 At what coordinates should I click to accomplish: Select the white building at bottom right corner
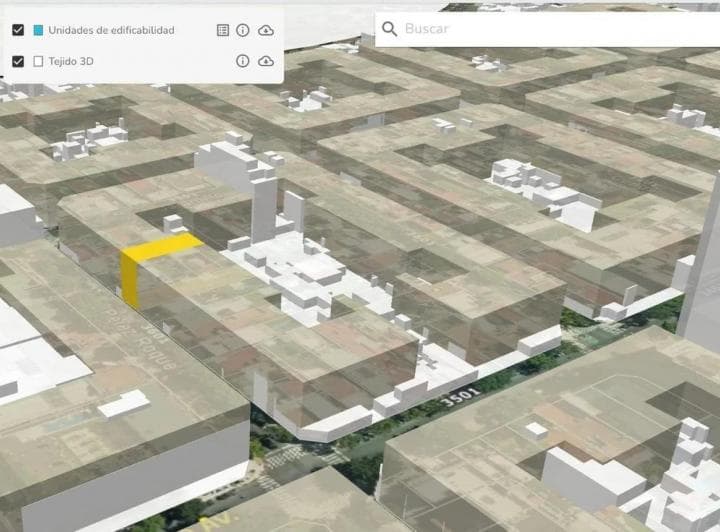tap(590, 476)
